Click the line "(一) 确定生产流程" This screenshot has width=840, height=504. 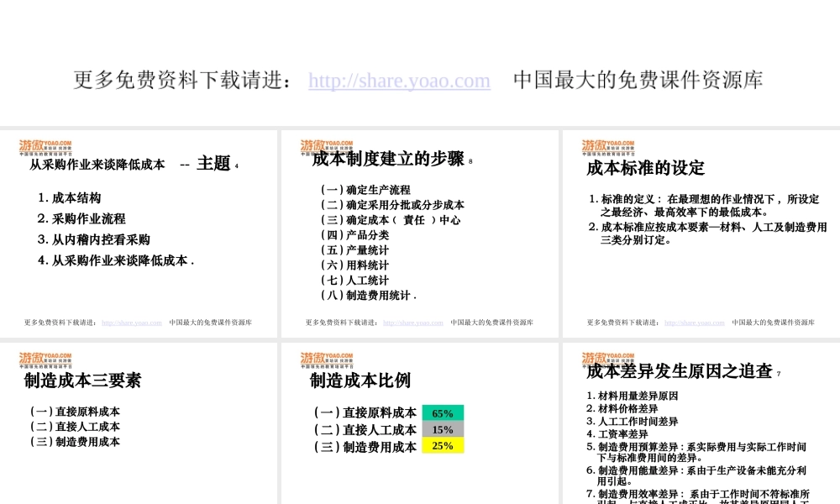[x=366, y=190]
